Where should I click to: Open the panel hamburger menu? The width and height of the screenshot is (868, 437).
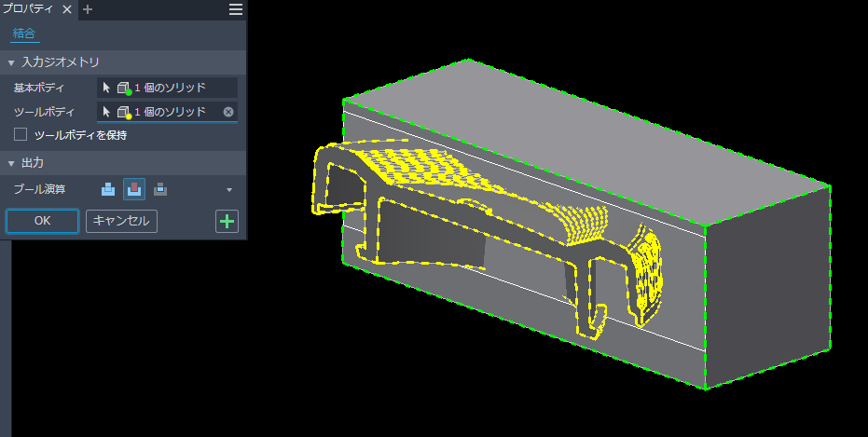236,9
